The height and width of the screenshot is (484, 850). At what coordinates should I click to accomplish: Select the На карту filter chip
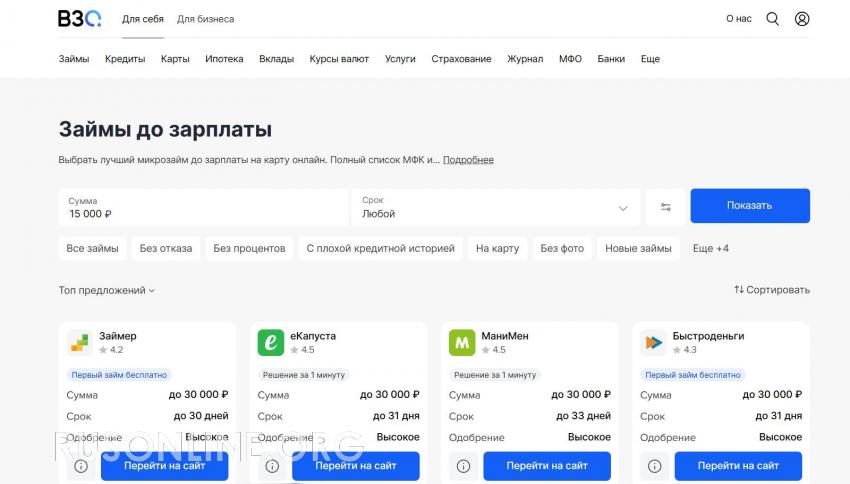(498, 248)
